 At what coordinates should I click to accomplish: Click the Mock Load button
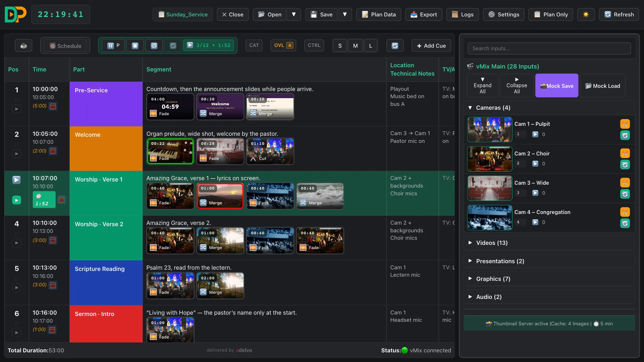pyautogui.click(x=602, y=86)
